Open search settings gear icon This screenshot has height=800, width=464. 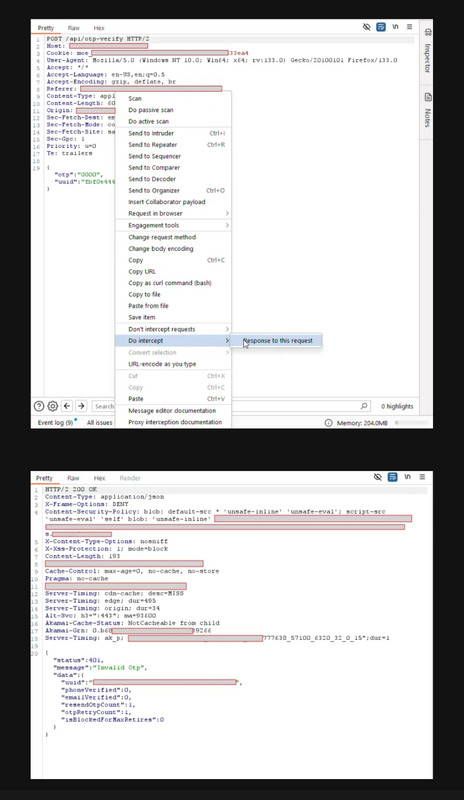click(53, 406)
